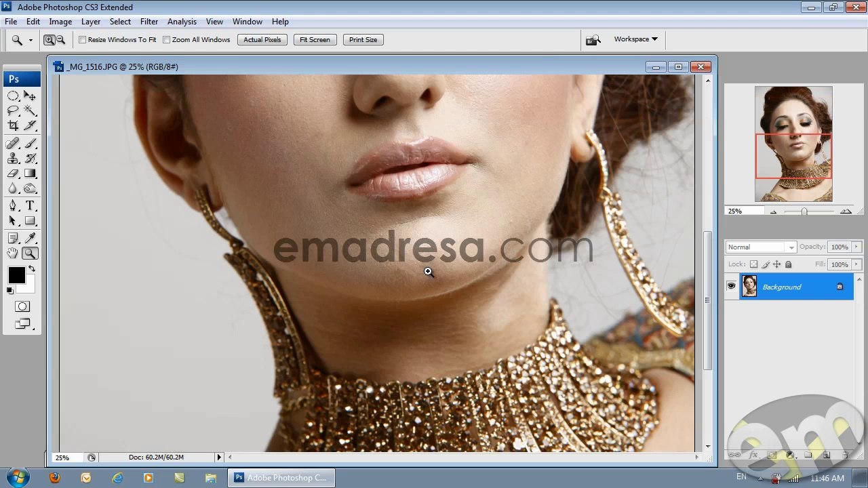Click the Fit Screen button
The width and height of the screenshot is (868, 488).
[x=315, y=40]
